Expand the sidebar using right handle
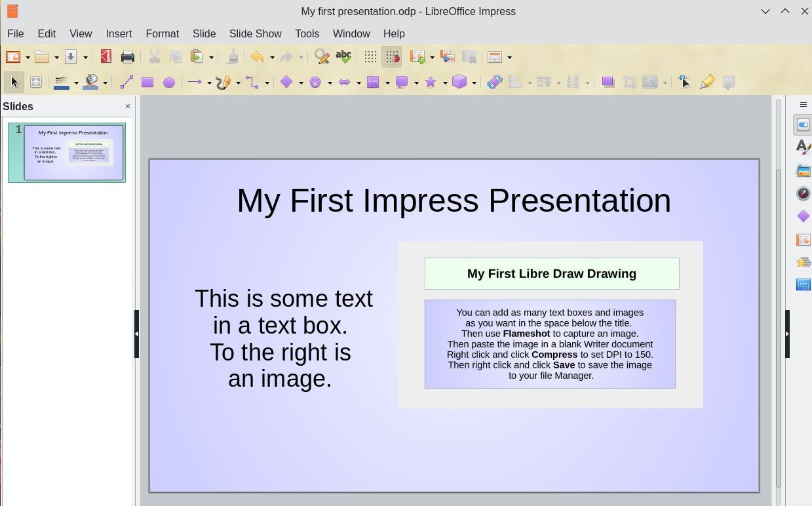This screenshot has width=812, height=506. point(787,334)
